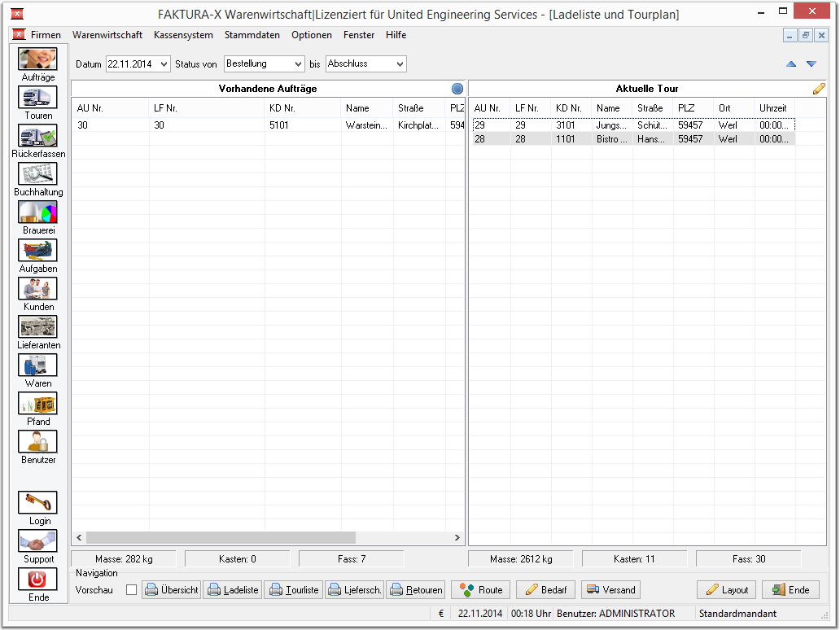
Task: Click the KD Nr. column header in Vorhandene Aufträge
Action: [x=303, y=108]
